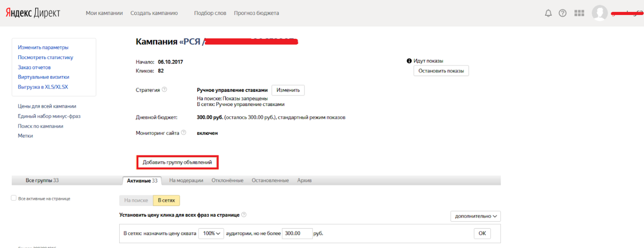This screenshot has width=644, height=248.
Task: Open the Изменить параметры link
Action: point(43,47)
